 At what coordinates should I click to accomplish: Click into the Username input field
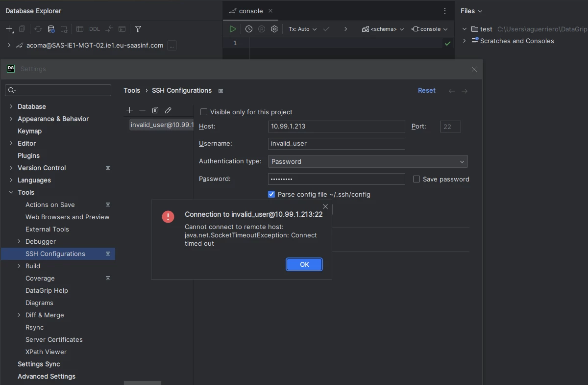point(337,144)
